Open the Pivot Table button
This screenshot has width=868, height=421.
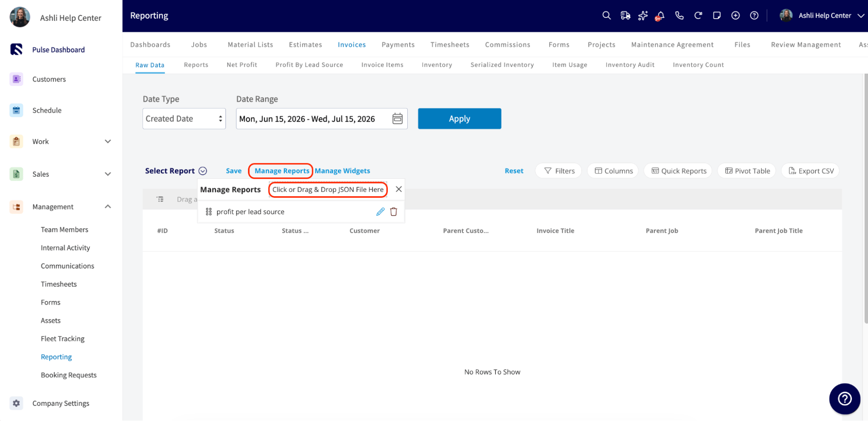pyautogui.click(x=747, y=171)
